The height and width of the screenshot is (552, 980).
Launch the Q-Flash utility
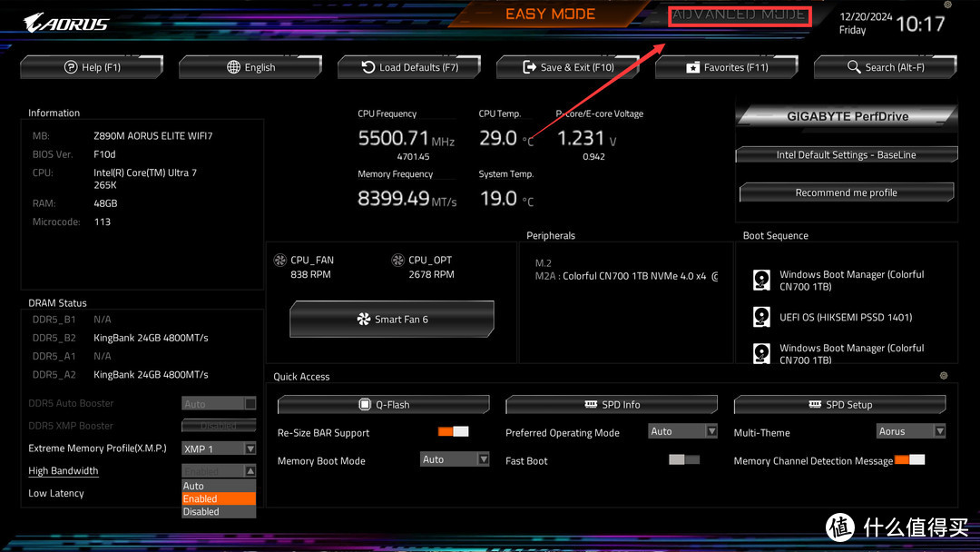[x=384, y=404]
